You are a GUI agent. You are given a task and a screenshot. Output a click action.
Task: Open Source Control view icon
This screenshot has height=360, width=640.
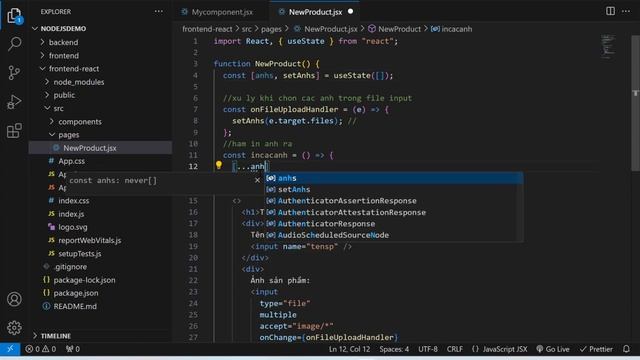click(x=14, y=73)
